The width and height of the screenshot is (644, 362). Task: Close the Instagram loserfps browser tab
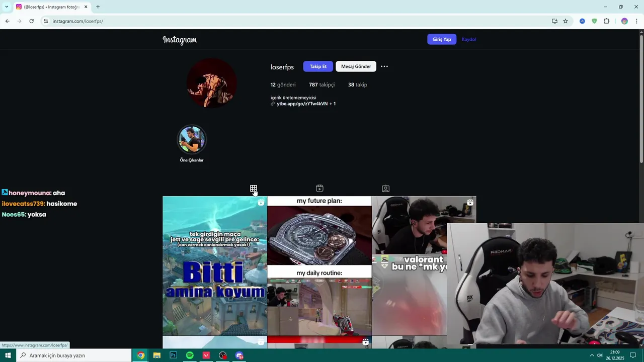click(86, 7)
